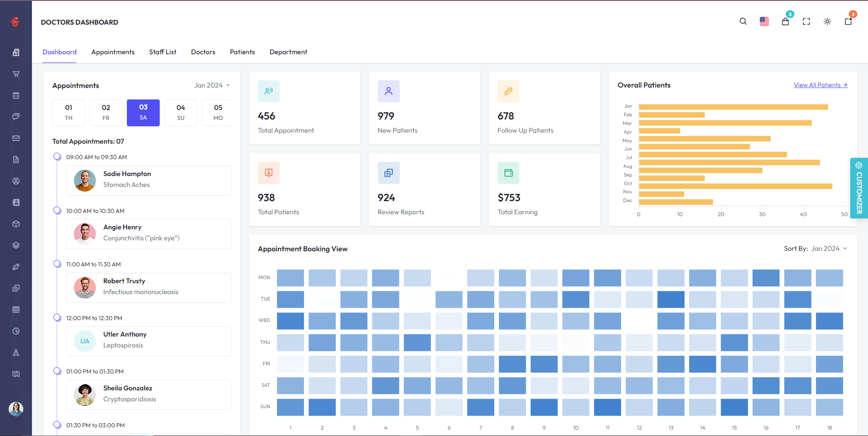Open the chat bubbles icon in the sidebar
Screen dimensions: 868x436
pos(16,117)
